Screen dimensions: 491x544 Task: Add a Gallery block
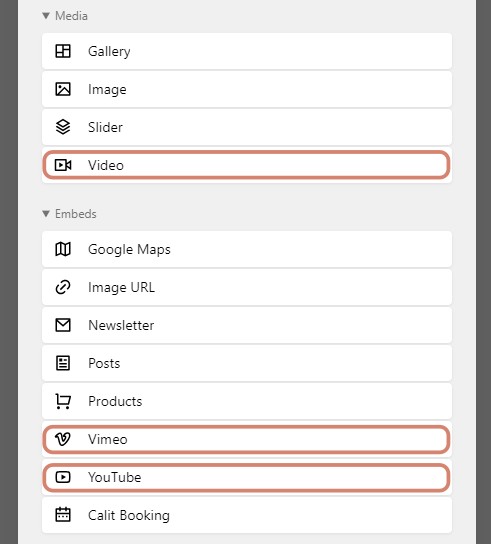point(247,51)
